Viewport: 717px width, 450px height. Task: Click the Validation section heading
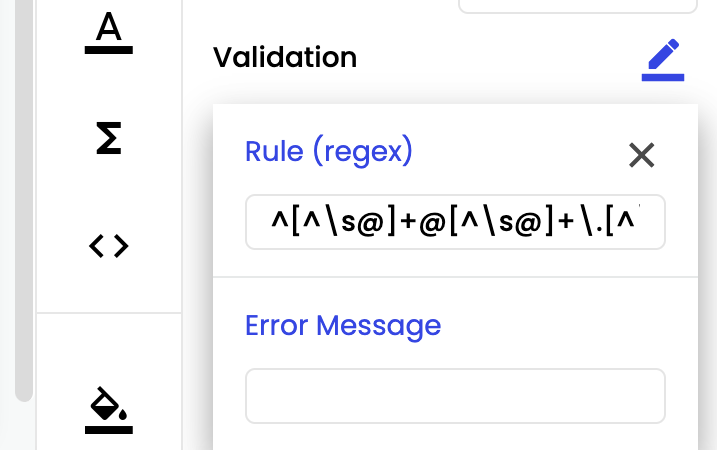point(285,57)
